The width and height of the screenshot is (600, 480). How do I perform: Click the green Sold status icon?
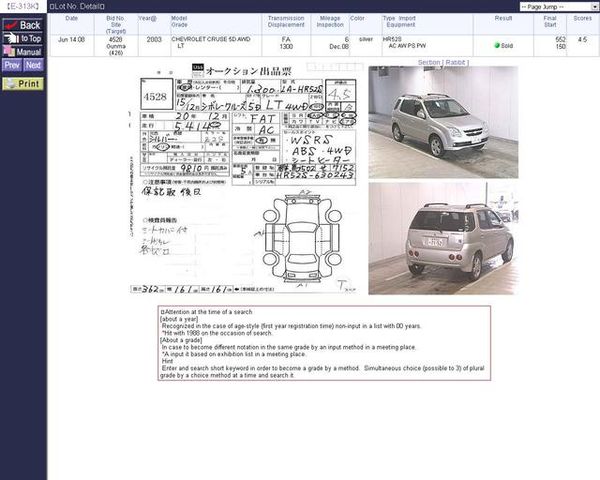[497, 46]
